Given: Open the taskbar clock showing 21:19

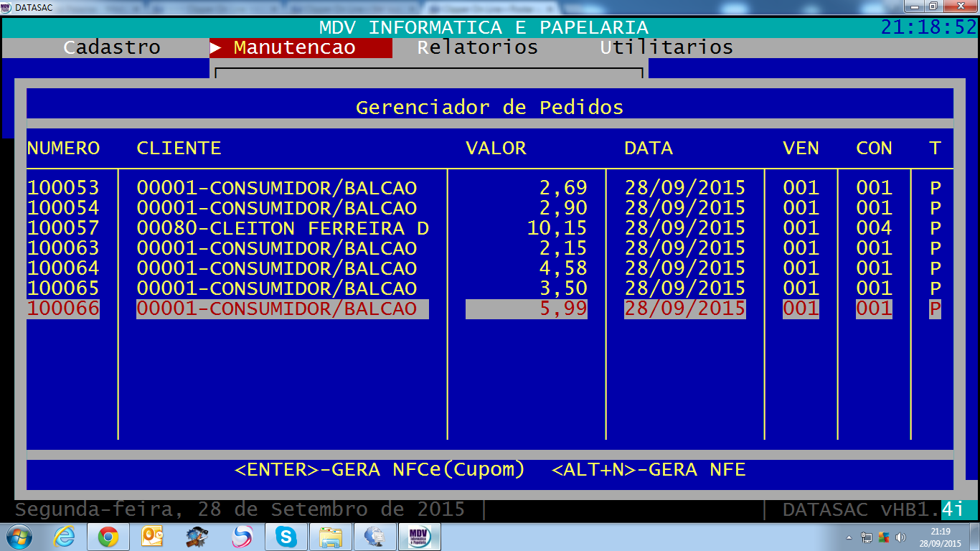Looking at the screenshot, I should click(940, 537).
